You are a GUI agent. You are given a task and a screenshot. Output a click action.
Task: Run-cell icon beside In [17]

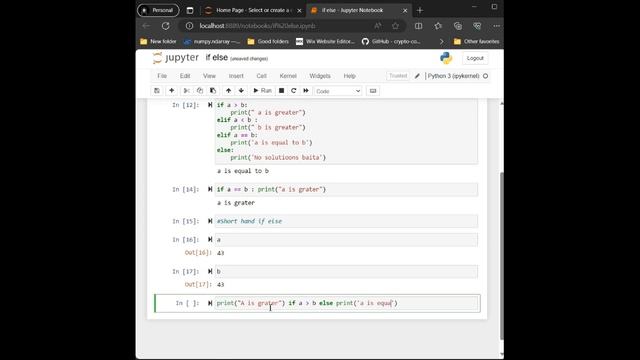coord(210,271)
